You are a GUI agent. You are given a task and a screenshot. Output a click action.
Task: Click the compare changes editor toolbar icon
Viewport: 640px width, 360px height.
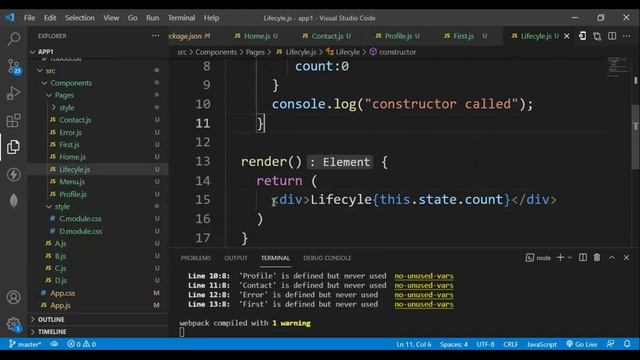(597, 36)
